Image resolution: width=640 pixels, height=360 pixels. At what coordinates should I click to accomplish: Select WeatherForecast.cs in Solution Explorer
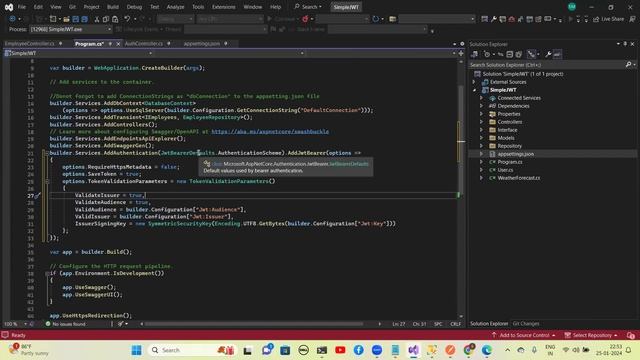[518, 178]
